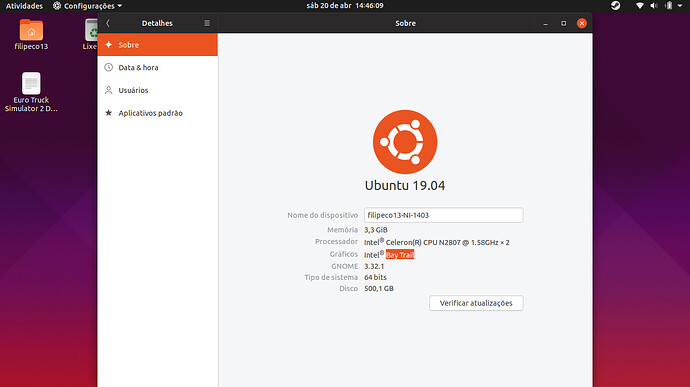
Task: Switch to Usuários panel
Action: [158, 90]
